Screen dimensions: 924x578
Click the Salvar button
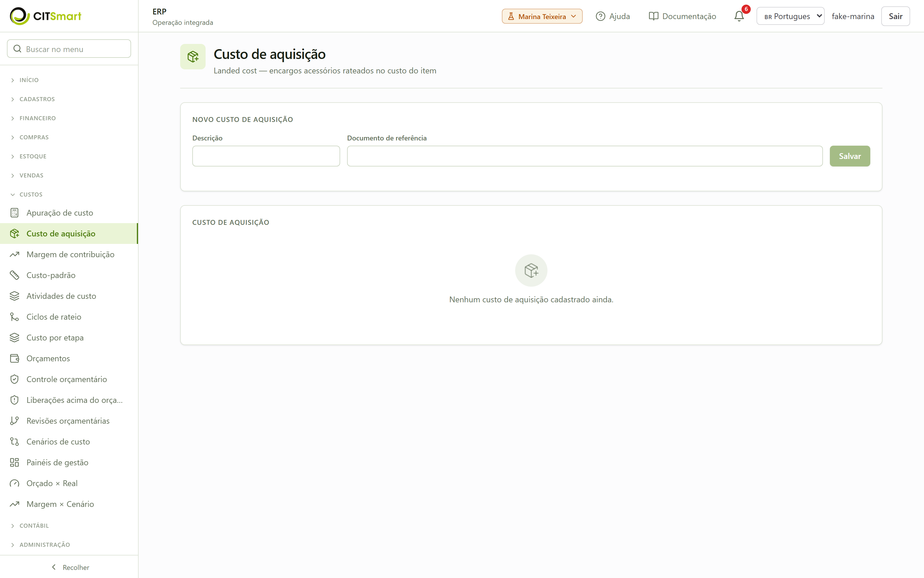pos(850,156)
